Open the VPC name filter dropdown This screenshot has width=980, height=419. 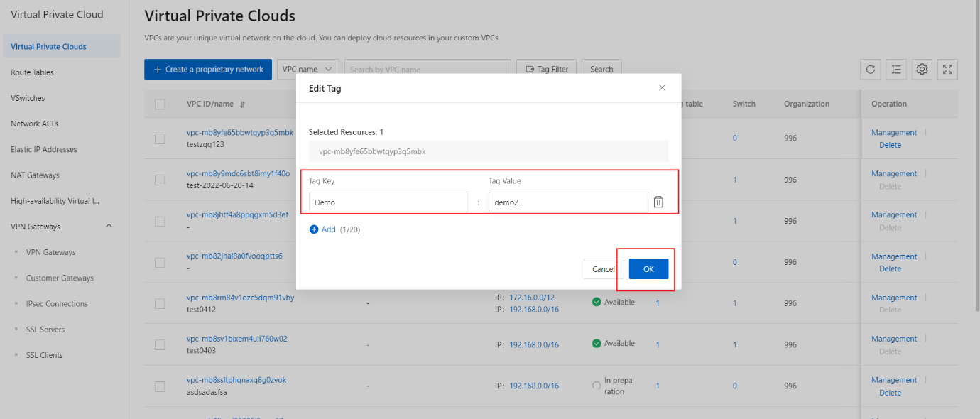pyautogui.click(x=307, y=69)
